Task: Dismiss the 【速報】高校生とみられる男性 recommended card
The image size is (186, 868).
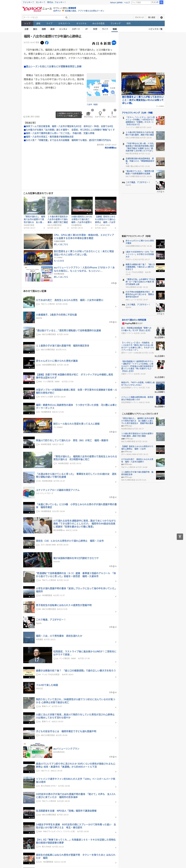Action: pyautogui.click(x=115, y=228)
